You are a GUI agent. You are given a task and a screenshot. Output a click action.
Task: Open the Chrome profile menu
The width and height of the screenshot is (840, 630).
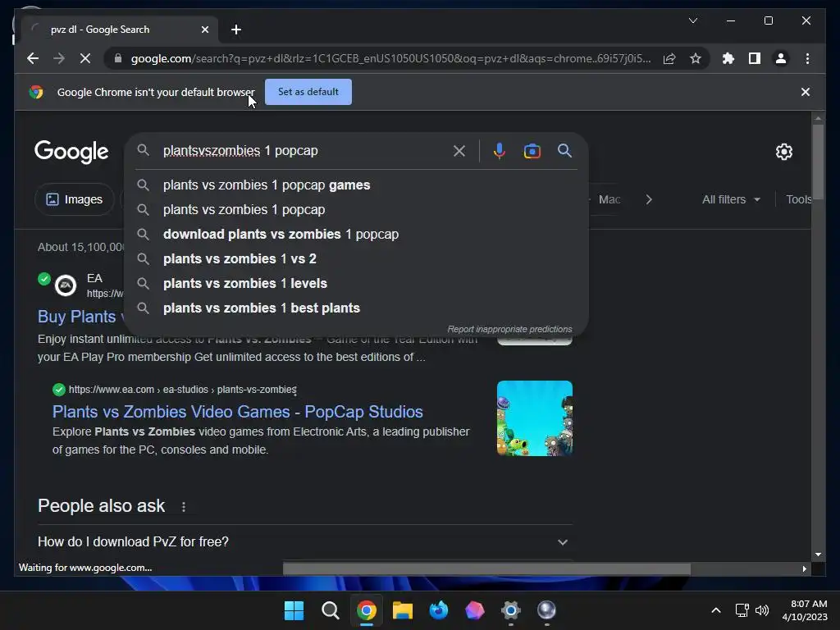(x=781, y=58)
